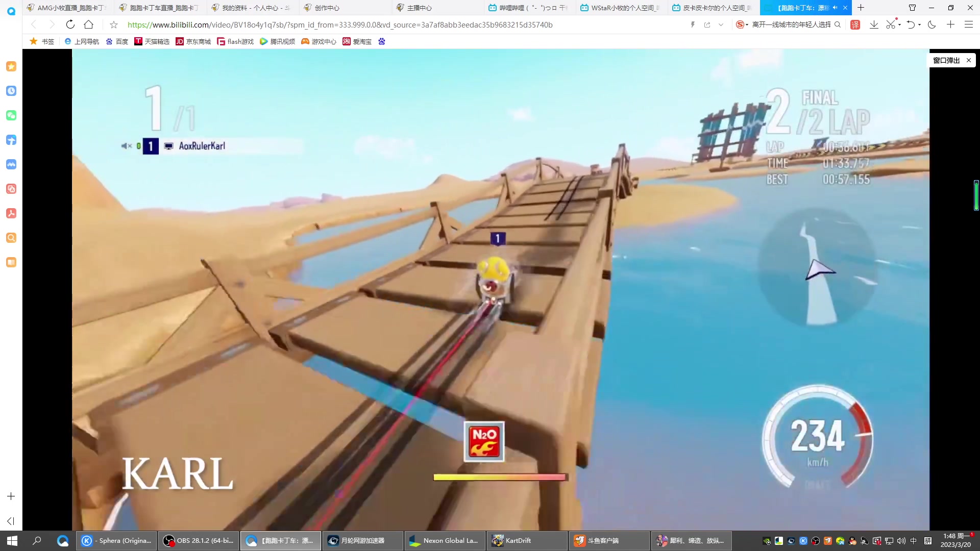980x551 pixels.
Task: Click the page vertical scrollbar thumb
Action: coord(976,195)
